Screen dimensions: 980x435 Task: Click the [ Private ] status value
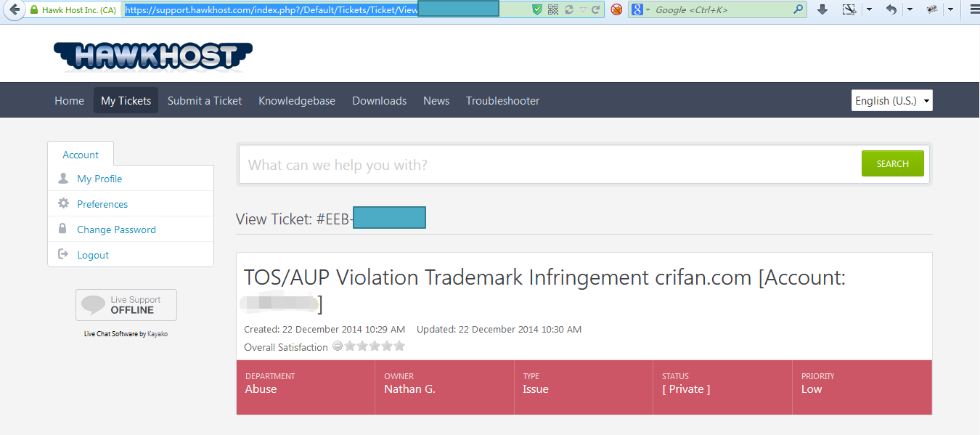[x=686, y=389]
